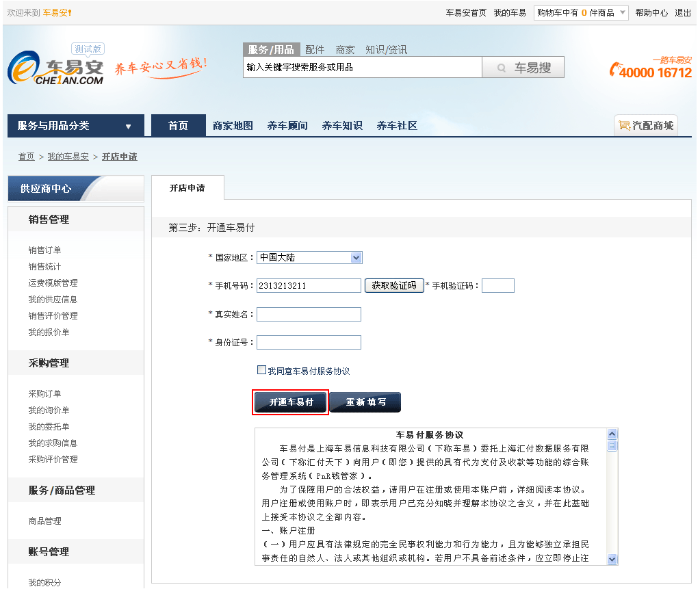This screenshot has height=602, width=700.
Task: Expand the shopping cart dropdown arrow
Action: tap(622, 12)
